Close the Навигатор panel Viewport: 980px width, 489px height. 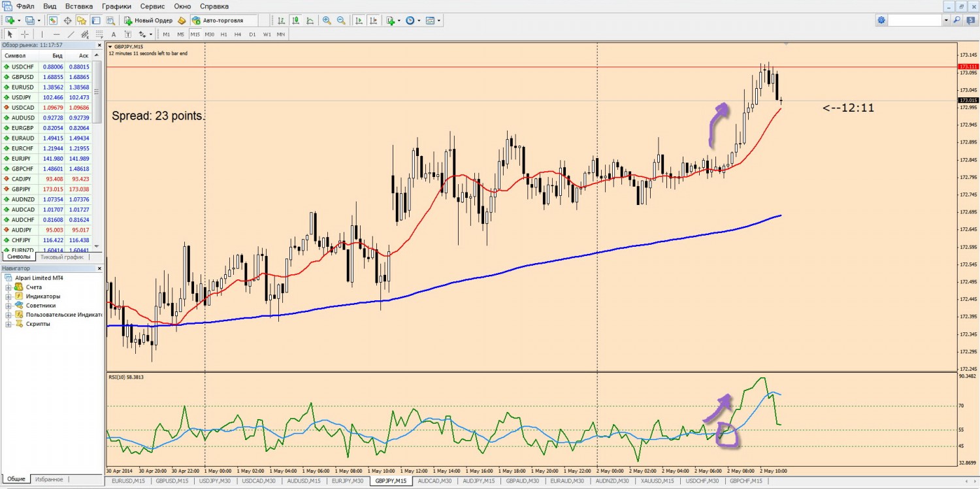(x=99, y=268)
